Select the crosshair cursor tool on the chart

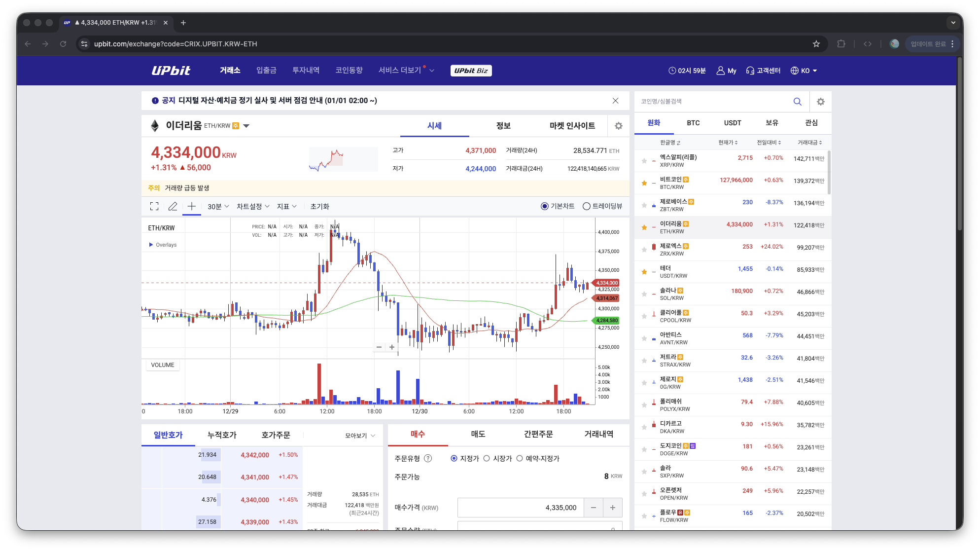pos(192,207)
